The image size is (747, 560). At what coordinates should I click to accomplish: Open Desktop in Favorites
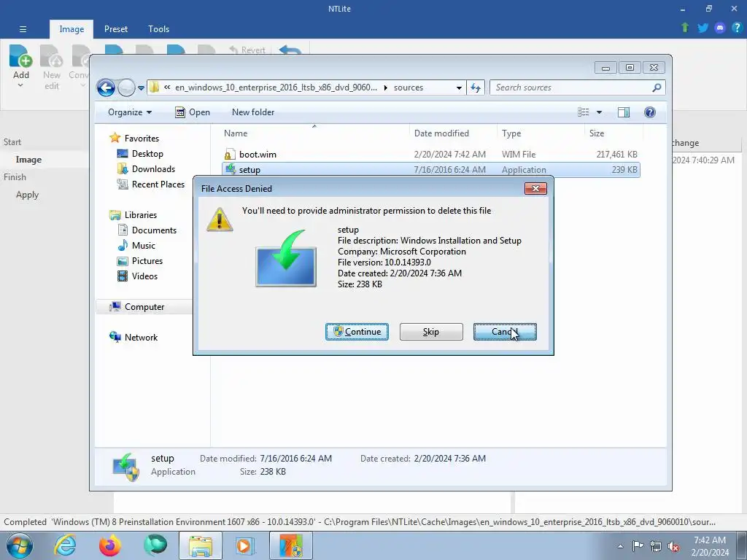147,154
